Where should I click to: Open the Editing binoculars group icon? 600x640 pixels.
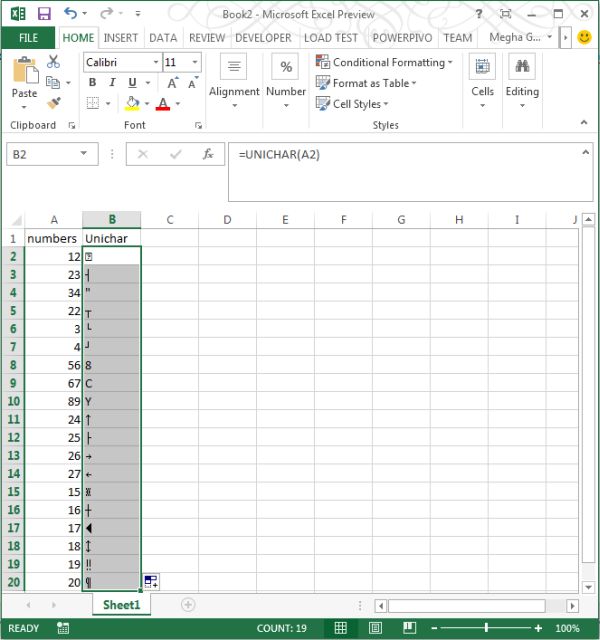tap(522, 66)
